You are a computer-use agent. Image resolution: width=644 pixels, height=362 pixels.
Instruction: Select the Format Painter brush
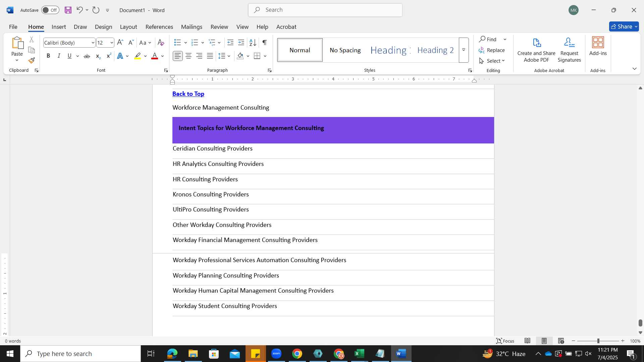pyautogui.click(x=32, y=60)
